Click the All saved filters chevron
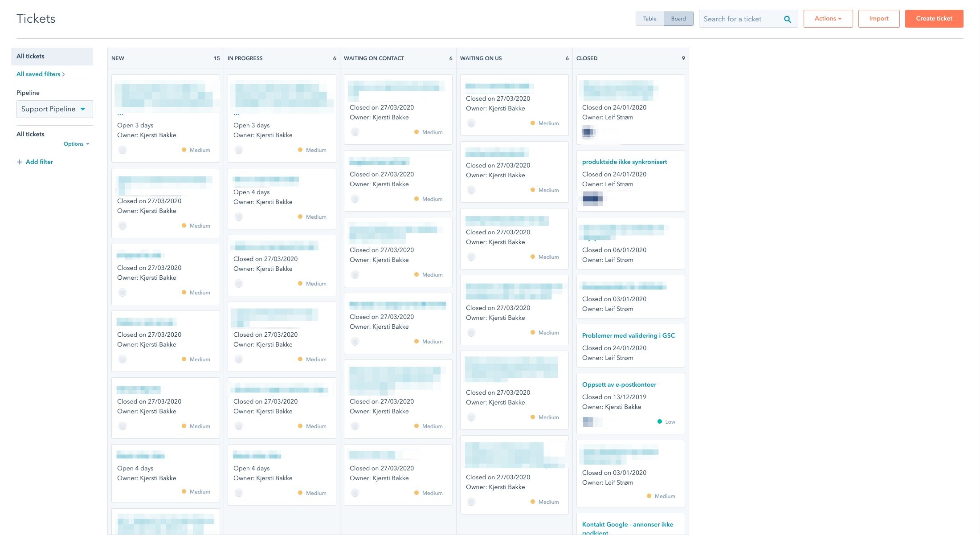 [64, 74]
